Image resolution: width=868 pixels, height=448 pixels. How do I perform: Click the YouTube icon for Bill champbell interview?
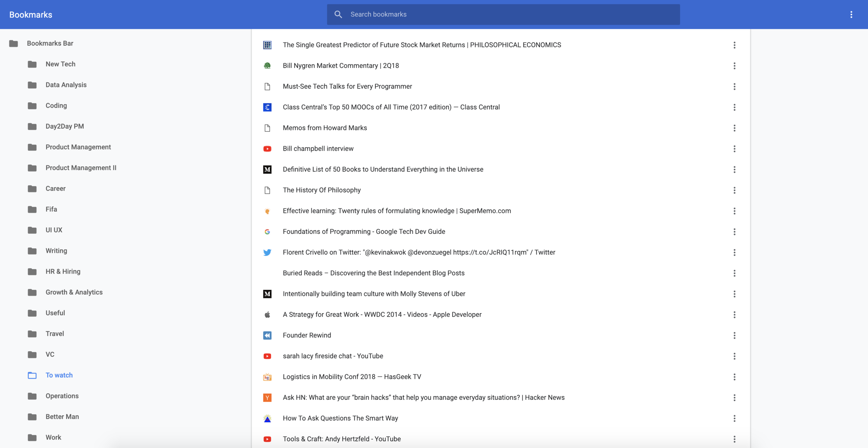click(267, 149)
